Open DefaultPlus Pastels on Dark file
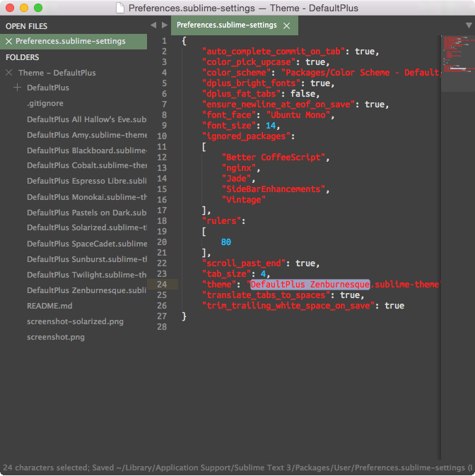Screen dimensions: 475x476 pos(87,213)
